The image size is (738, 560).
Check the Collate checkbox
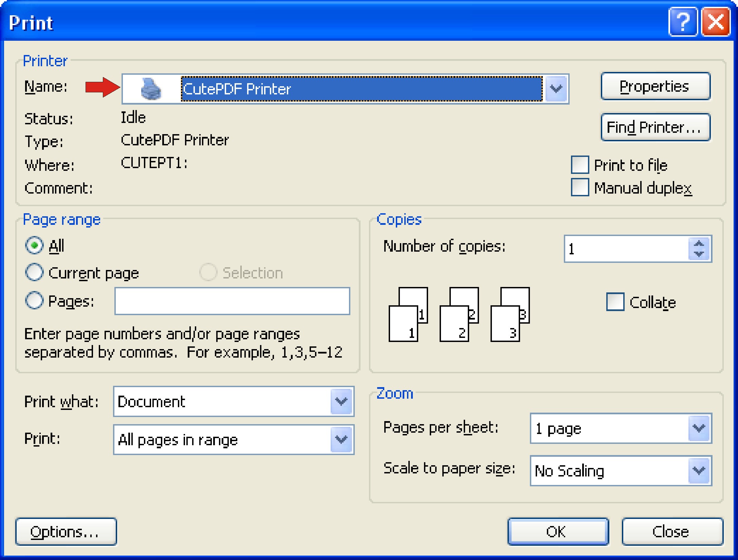(615, 302)
